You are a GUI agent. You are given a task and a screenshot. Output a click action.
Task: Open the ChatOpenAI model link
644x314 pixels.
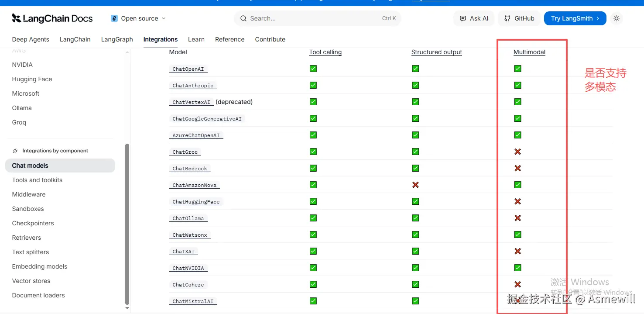tap(188, 69)
